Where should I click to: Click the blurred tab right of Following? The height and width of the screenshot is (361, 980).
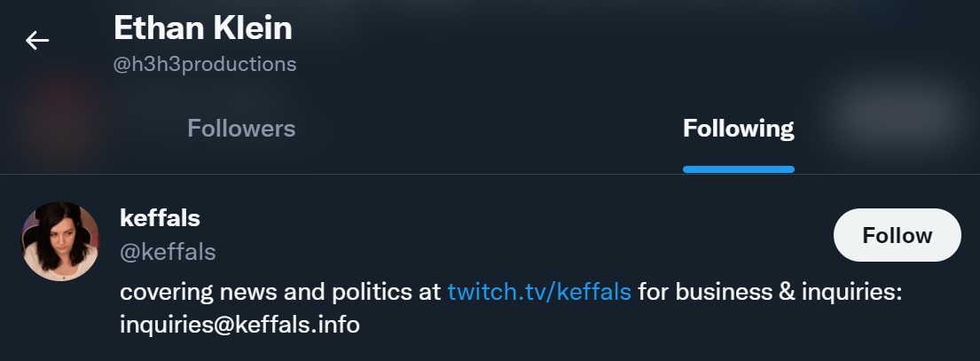tap(894, 115)
